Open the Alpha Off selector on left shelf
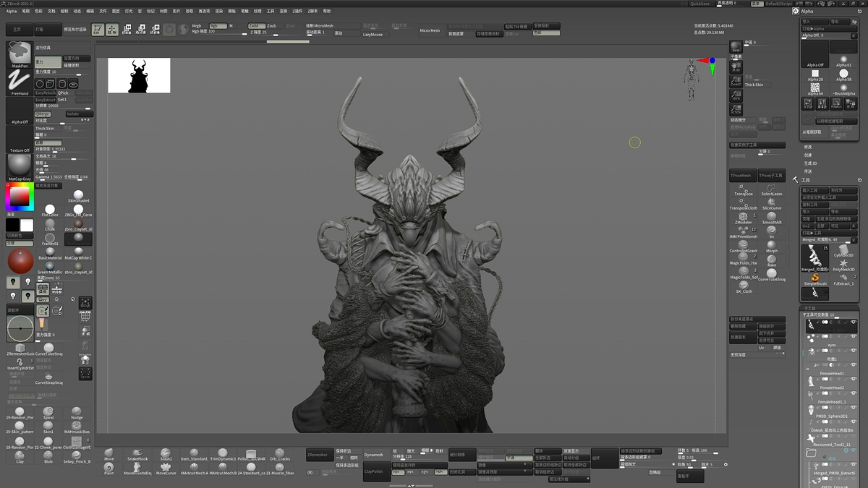 (x=20, y=111)
